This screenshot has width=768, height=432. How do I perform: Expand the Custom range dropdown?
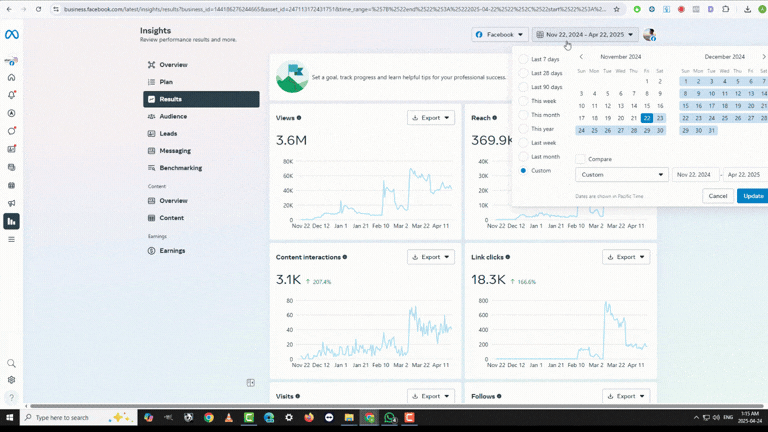[621, 174]
